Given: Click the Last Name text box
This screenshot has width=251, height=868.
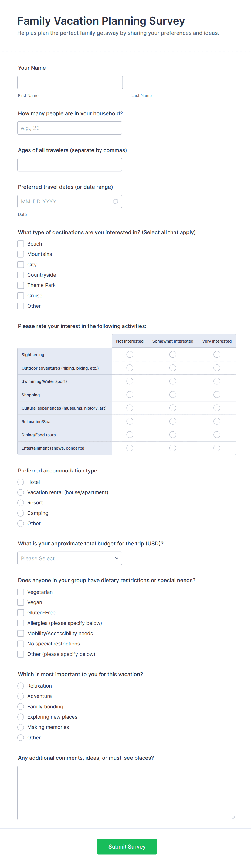Looking at the screenshot, I should pos(183,83).
